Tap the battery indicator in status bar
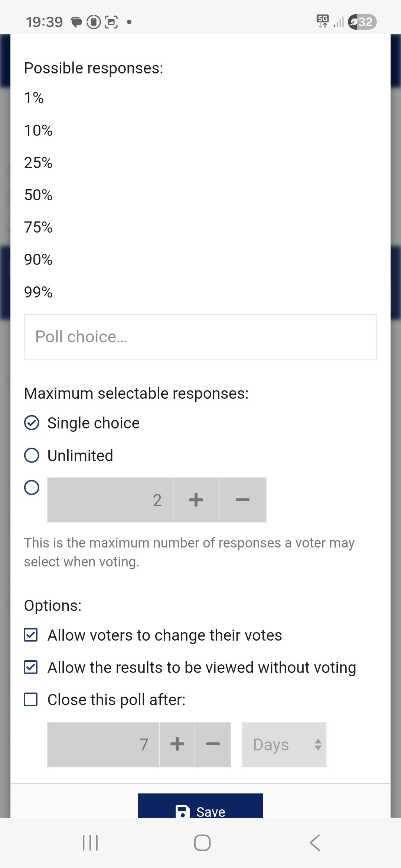The image size is (401, 868). [362, 22]
